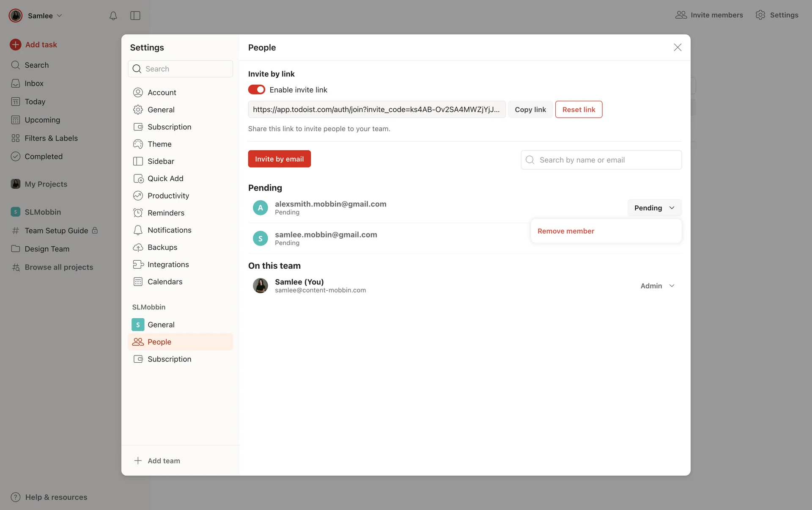
Task: Open the Account settings section
Action: 162,92
